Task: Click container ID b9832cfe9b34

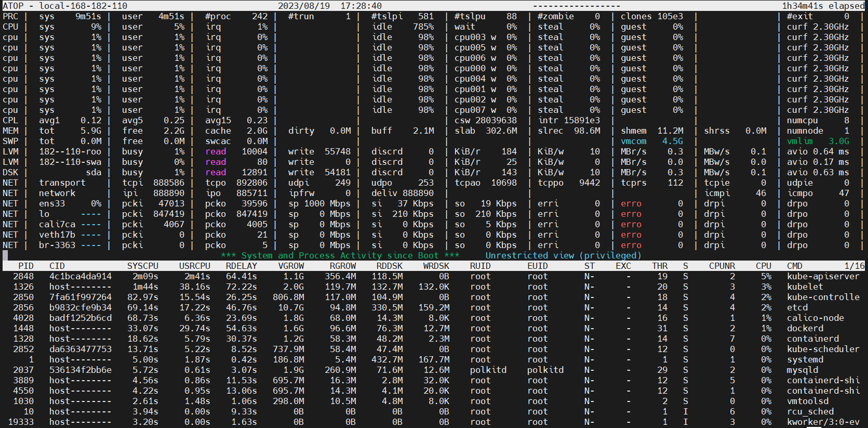Action: [x=81, y=307]
